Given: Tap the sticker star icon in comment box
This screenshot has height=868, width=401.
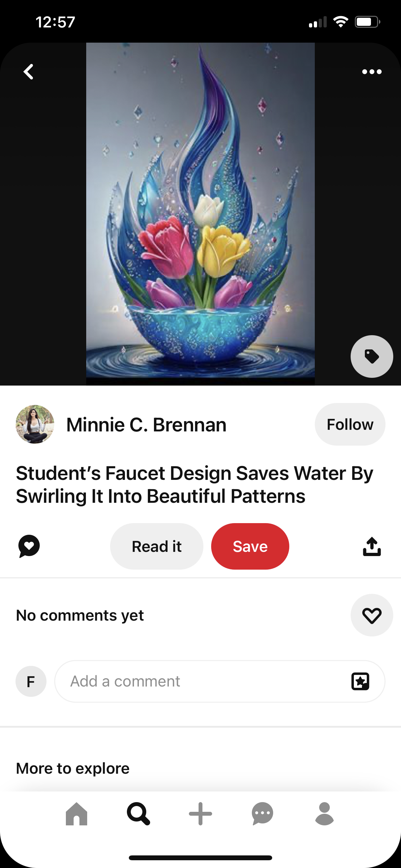Looking at the screenshot, I should tap(360, 681).
